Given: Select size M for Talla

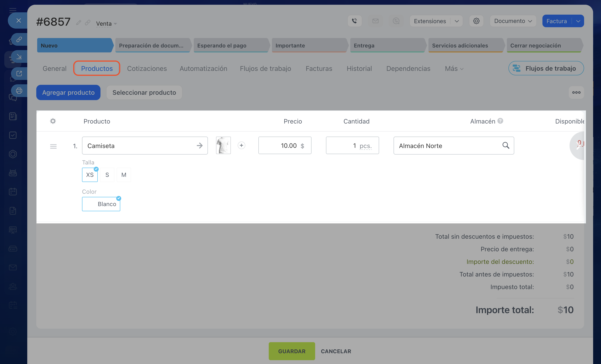Looking at the screenshot, I should 124,175.
